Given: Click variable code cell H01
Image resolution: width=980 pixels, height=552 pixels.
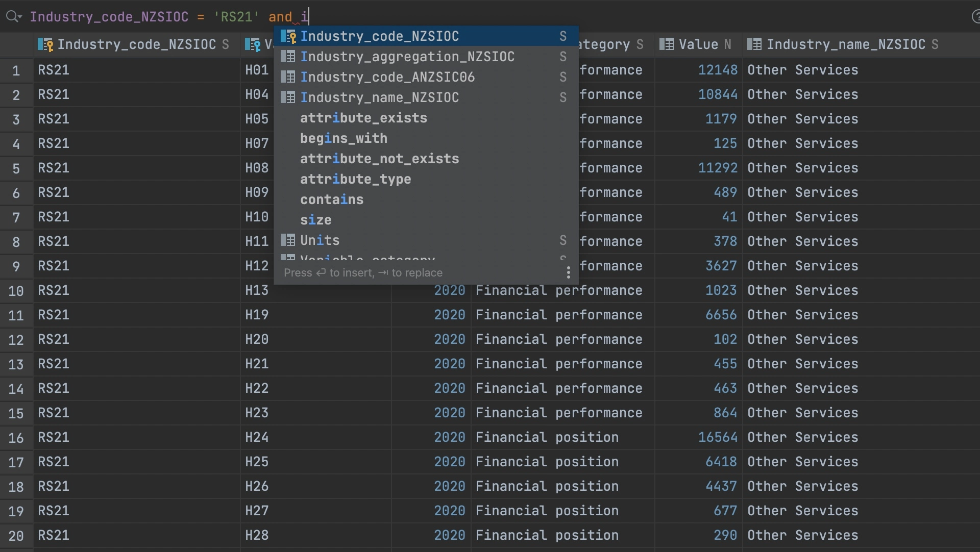Looking at the screenshot, I should click(x=257, y=70).
